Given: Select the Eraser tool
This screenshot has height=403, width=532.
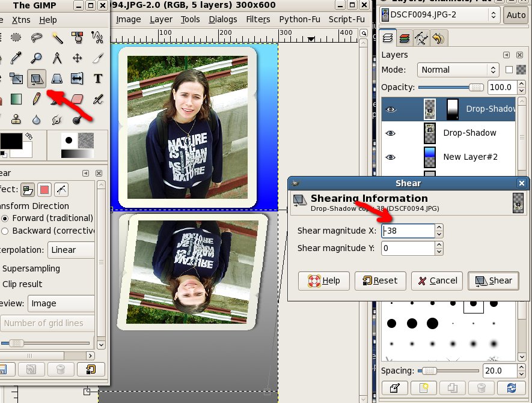Looking at the screenshot, I should [x=78, y=99].
